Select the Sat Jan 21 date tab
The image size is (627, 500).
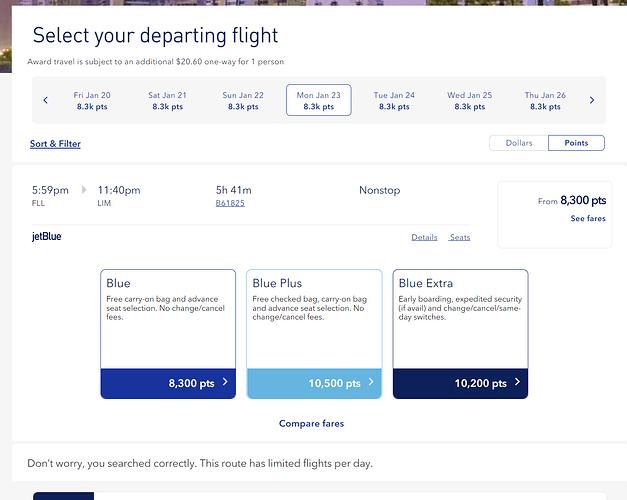point(167,100)
